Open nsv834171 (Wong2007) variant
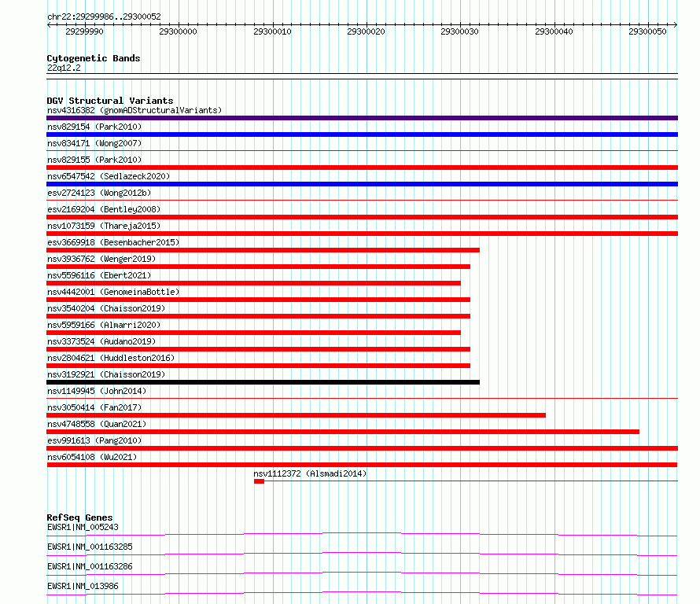 click(94, 143)
